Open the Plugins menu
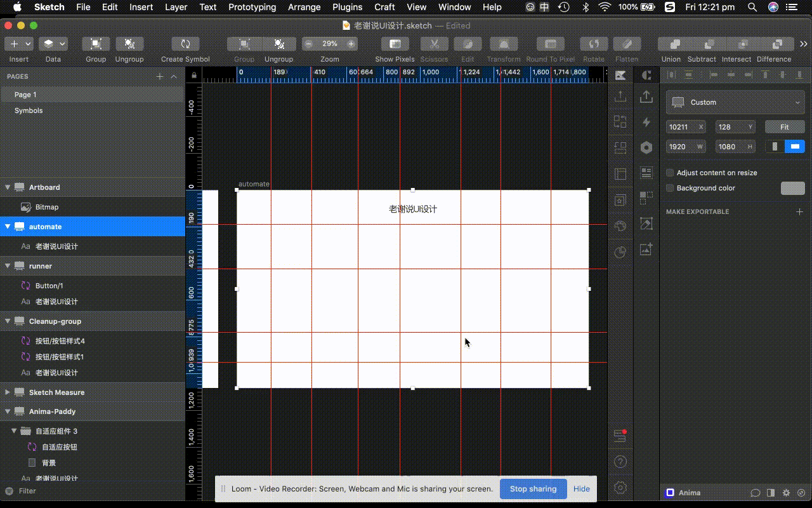This screenshot has height=508, width=812. point(348,7)
